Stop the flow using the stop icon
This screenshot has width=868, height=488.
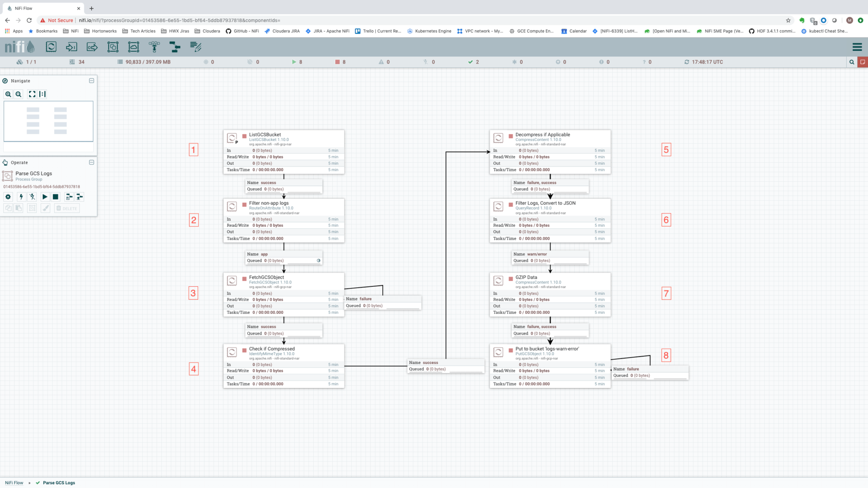coord(56,197)
